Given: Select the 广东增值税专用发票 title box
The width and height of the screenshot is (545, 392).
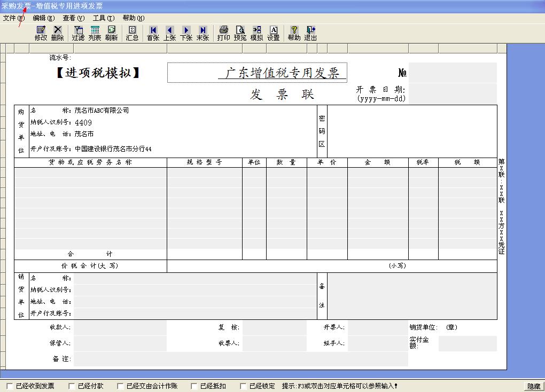Looking at the screenshot, I should (257, 73).
